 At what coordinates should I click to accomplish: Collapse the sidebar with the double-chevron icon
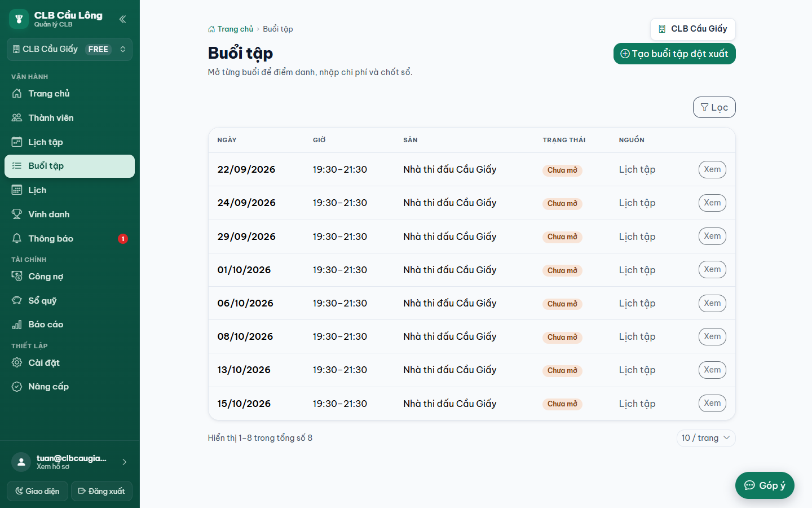(x=122, y=19)
